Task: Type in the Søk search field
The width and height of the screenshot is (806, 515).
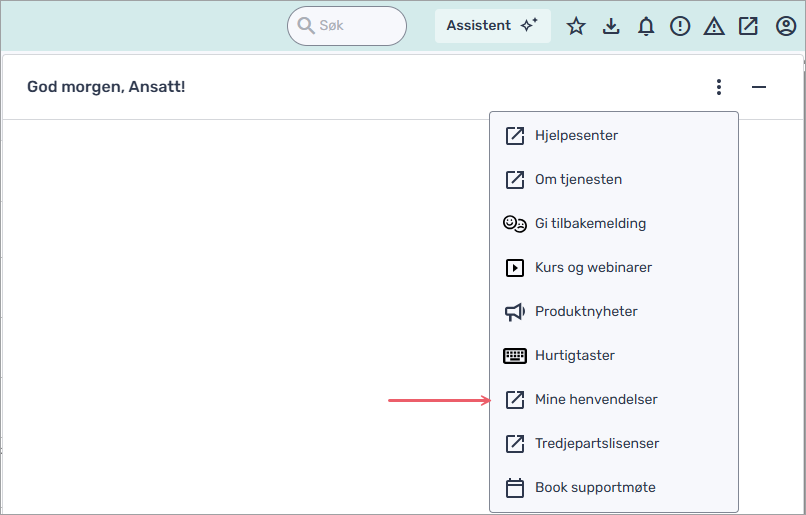Action: (355, 26)
